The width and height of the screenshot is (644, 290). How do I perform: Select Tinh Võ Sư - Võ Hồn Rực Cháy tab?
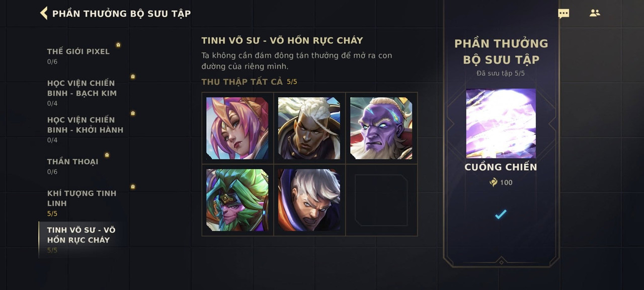click(83, 240)
